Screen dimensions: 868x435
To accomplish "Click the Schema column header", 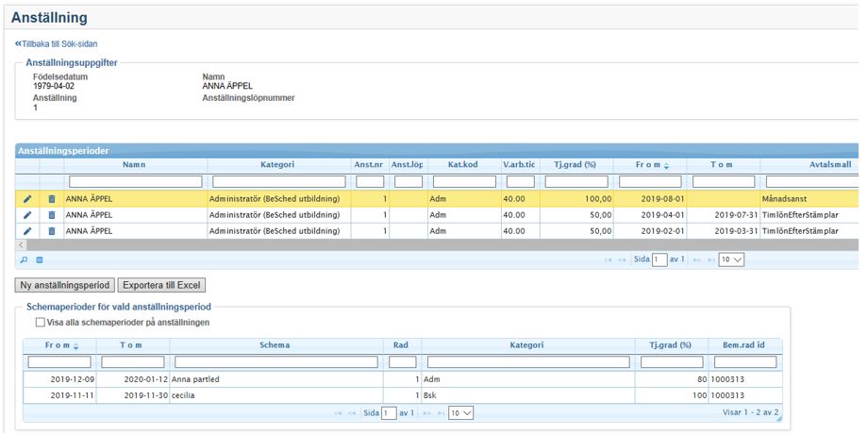I will tap(275, 345).
